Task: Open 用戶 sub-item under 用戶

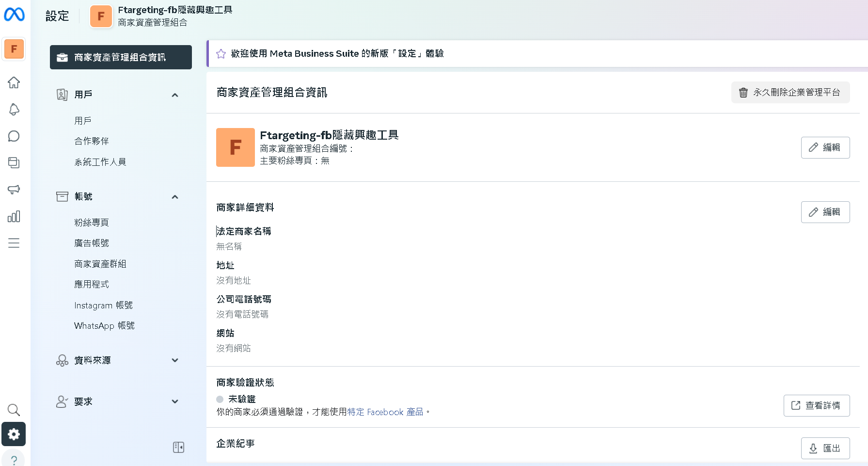Action: pos(83,121)
